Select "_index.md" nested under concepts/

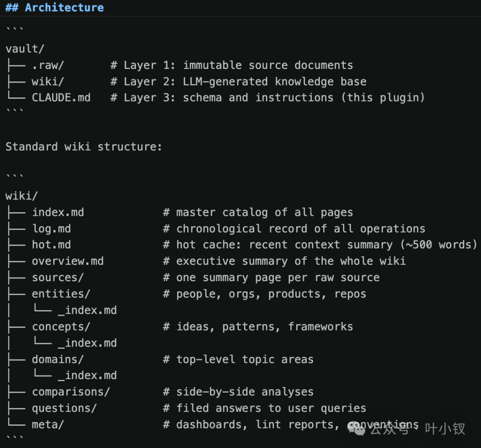click(x=87, y=343)
